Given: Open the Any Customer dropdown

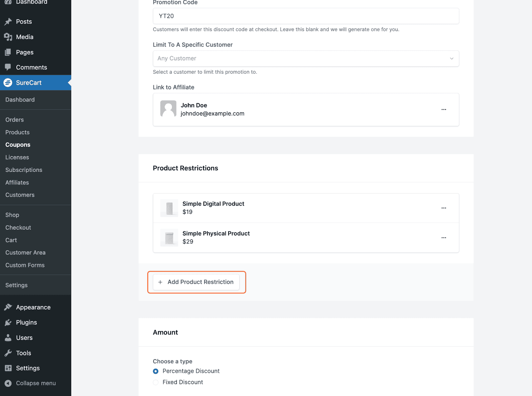Looking at the screenshot, I should (x=306, y=58).
